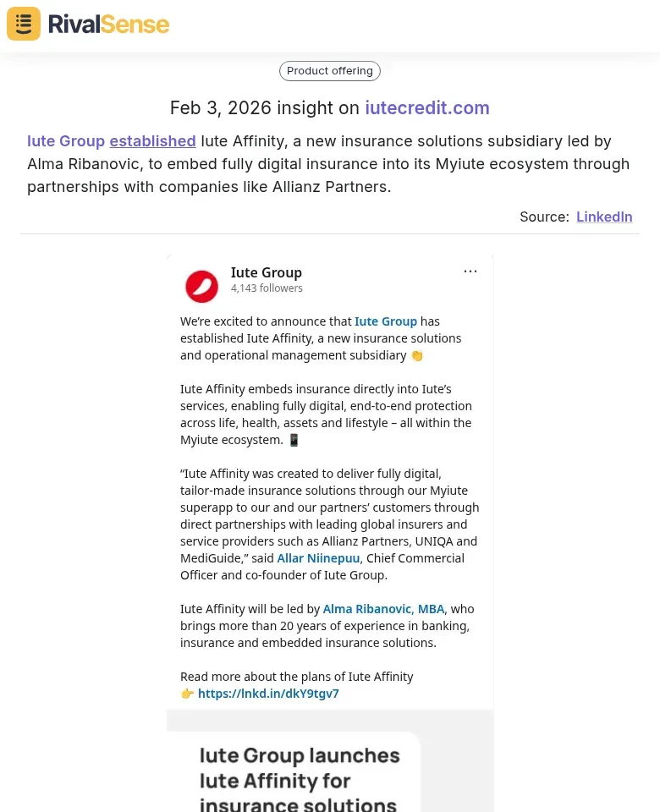Open the iutecredit.com link in heading
The height and width of the screenshot is (812, 660).
click(427, 108)
